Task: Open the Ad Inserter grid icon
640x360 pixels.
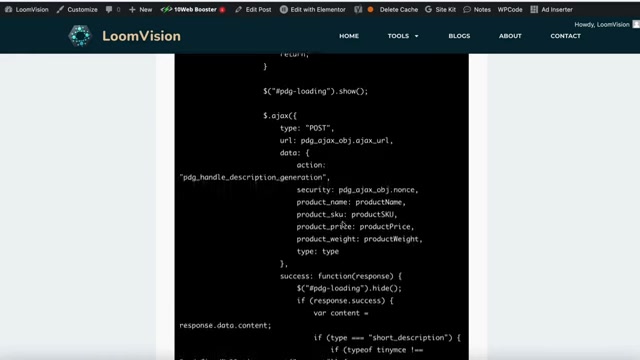Action: click(x=534, y=9)
